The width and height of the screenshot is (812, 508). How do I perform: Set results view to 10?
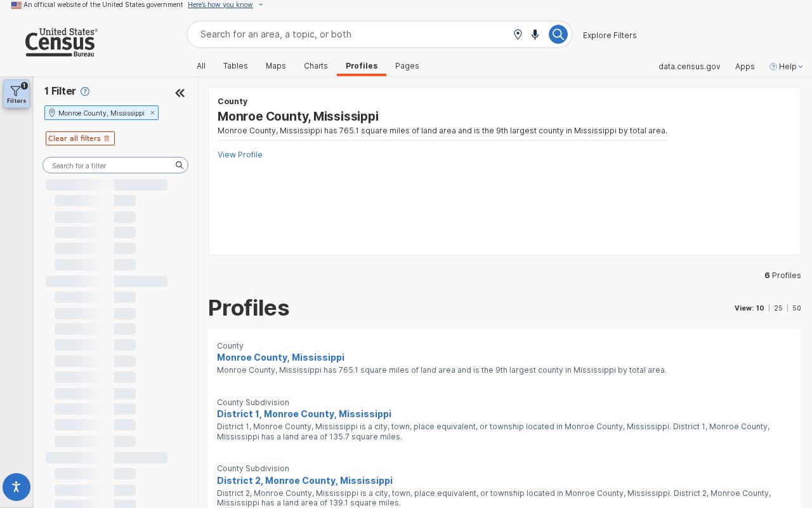click(x=760, y=308)
